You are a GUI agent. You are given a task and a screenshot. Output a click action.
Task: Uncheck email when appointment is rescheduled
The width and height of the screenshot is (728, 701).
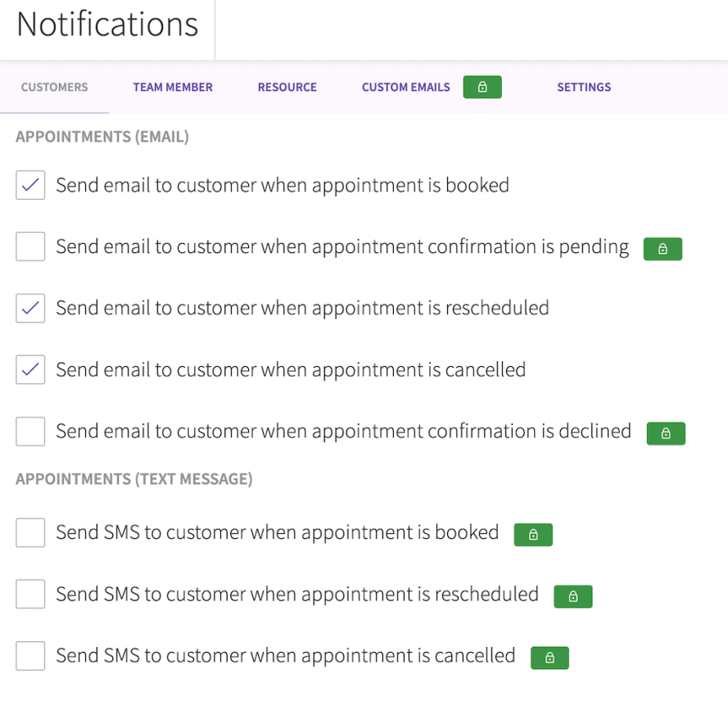click(29, 308)
